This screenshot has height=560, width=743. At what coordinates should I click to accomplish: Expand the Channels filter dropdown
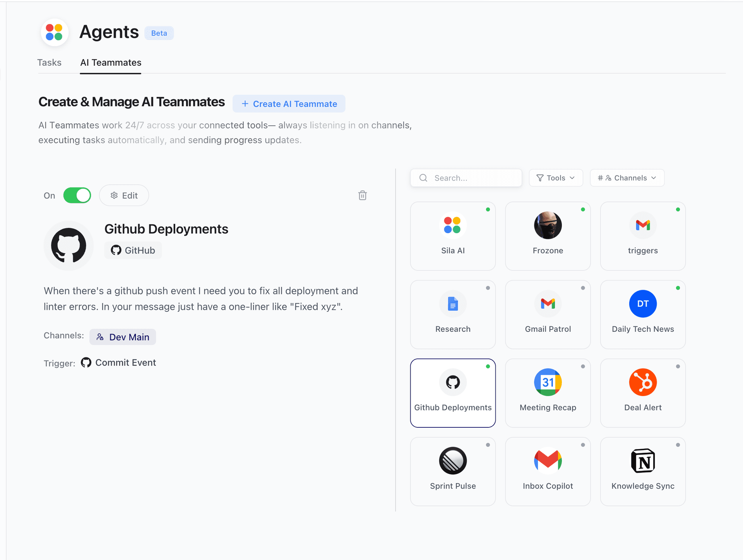(x=627, y=178)
